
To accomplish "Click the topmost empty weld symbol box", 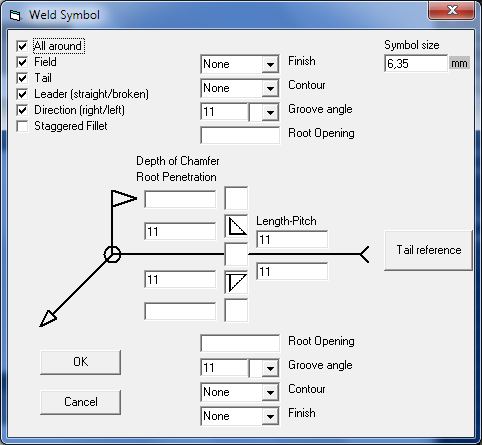I will point(236,198).
